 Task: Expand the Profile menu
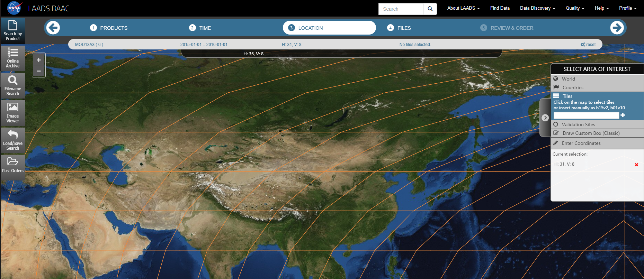pyautogui.click(x=628, y=8)
